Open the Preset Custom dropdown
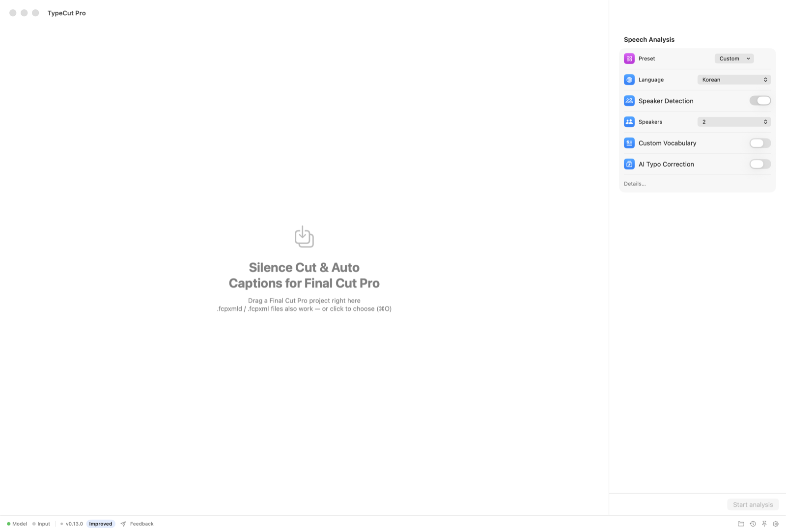Viewport: 786px width, 532px height. pos(734,58)
